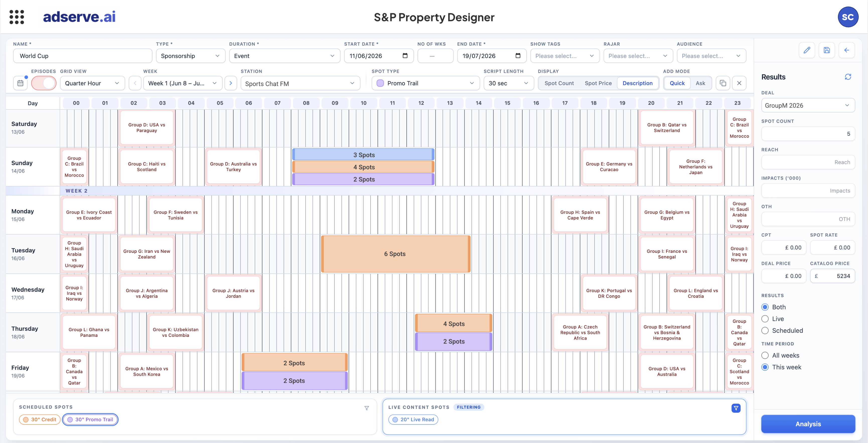Screen dimensions: 868x443
Task: Click in the Name field World Cup
Action: pos(83,56)
